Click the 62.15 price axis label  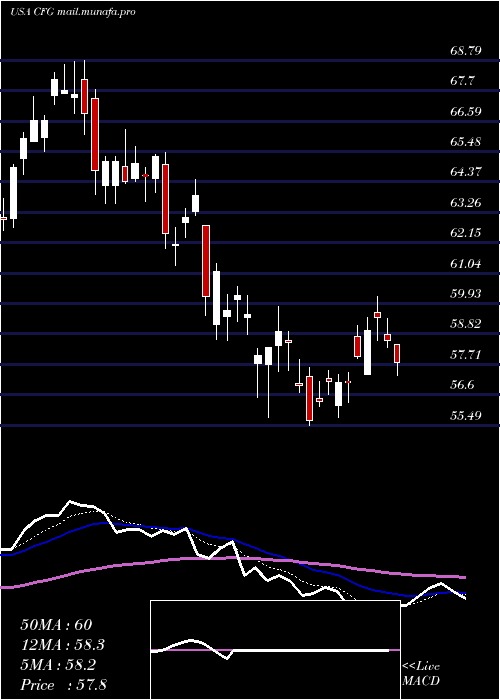(466, 233)
